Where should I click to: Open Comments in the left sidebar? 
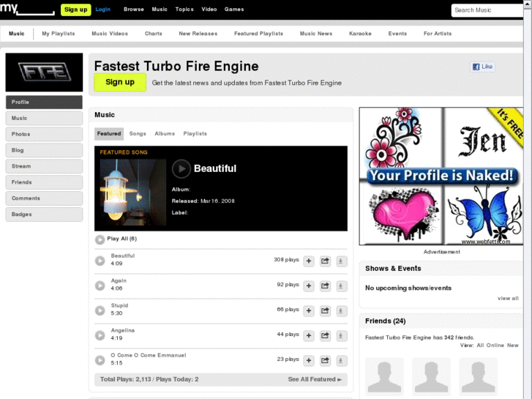point(44,198)
